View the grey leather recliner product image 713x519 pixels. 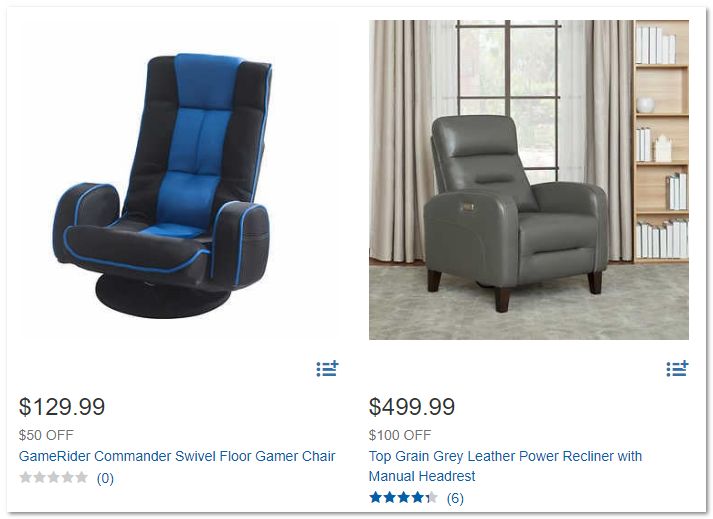tap(528, 180)
